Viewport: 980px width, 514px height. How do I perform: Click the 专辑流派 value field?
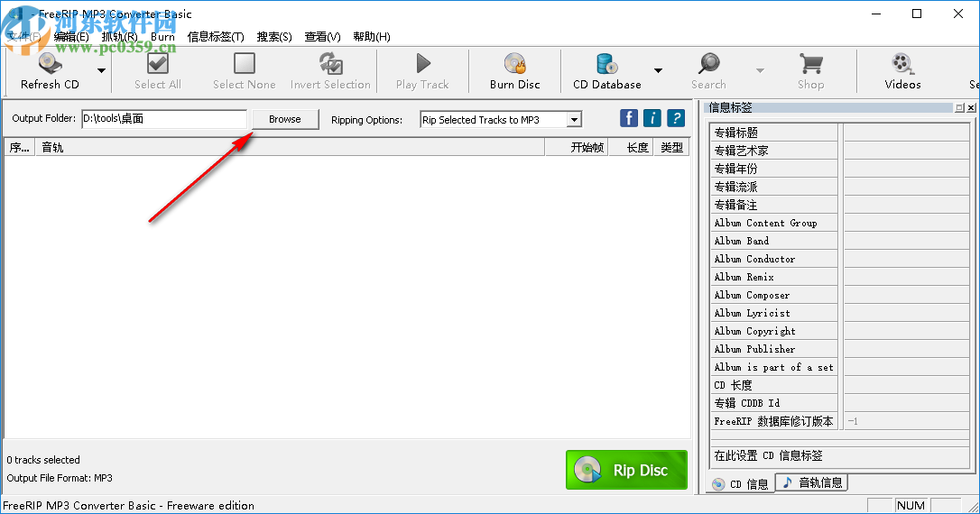coord(906,187)
